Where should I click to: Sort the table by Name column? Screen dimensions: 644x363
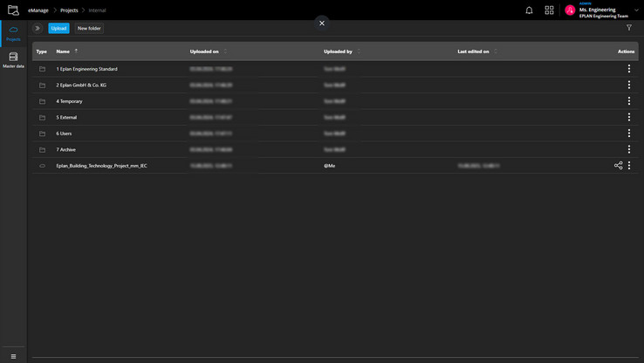tap(63, 51)
